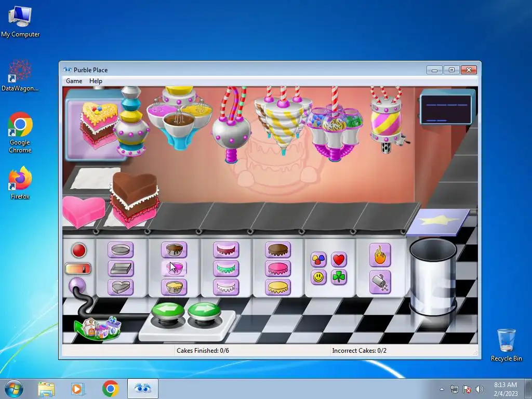The height and width of the screenshot is (399, 532).
Task: Add the smiley face decoration
Action: click(x=318, y=277)
